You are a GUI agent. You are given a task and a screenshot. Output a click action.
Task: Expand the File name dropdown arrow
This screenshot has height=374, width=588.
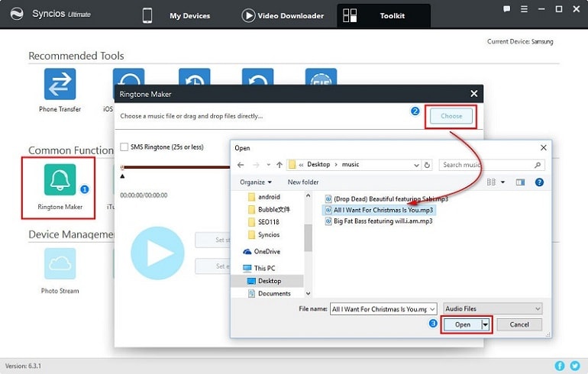point(432,309)
